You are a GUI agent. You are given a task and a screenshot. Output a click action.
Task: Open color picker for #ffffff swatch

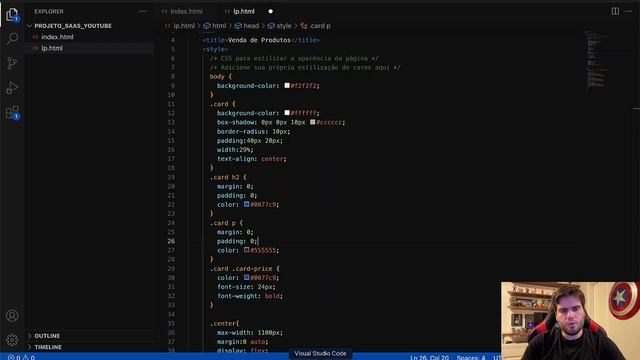287,113
